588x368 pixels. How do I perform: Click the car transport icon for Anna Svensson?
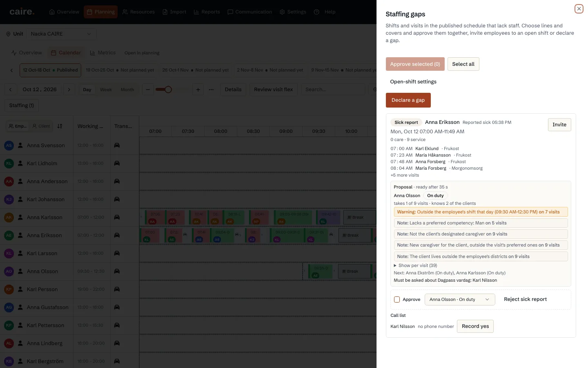(117, 145)
